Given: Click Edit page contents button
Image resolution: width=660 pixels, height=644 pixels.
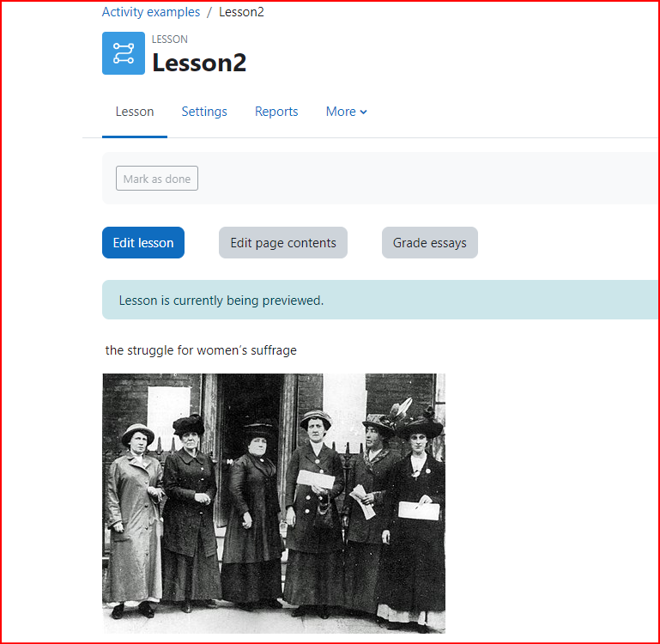Looking at the screenshot, I should [283, 243].
